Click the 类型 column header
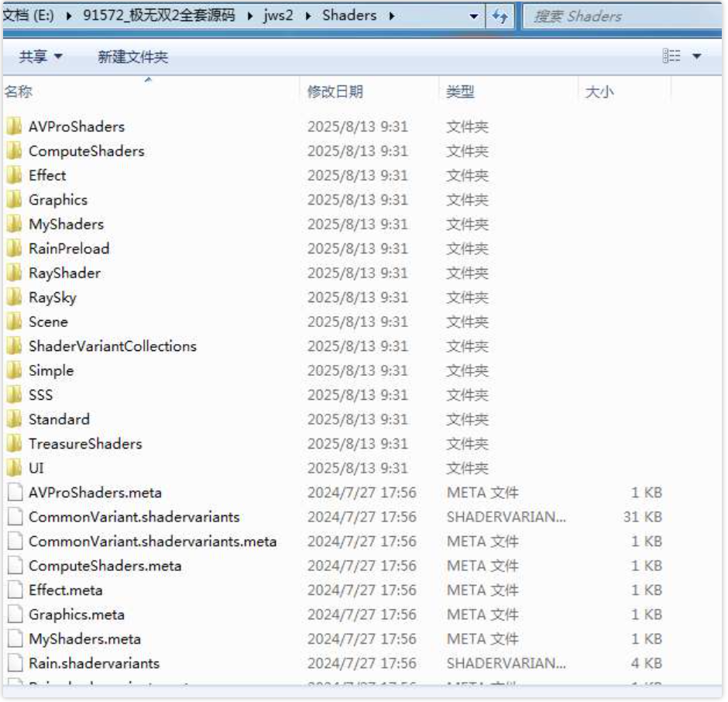The height and width of the screenshot is (702, 728). click(460, 92)
